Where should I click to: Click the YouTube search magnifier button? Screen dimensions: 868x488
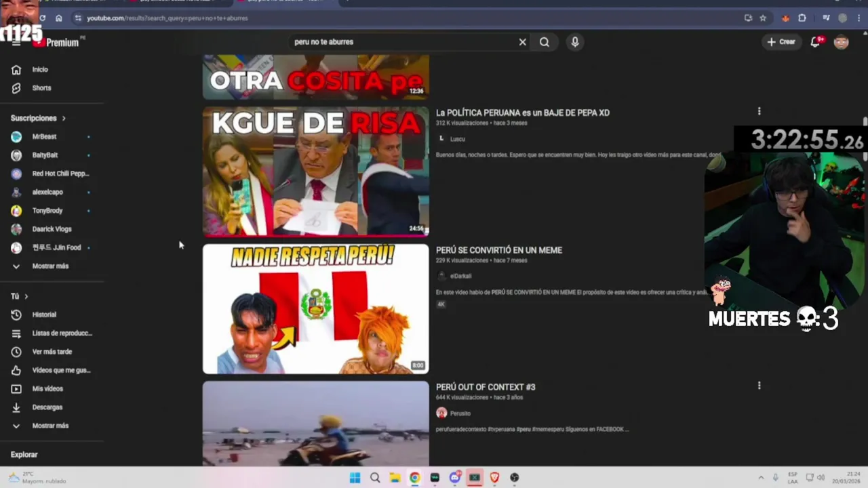[544, 42]
